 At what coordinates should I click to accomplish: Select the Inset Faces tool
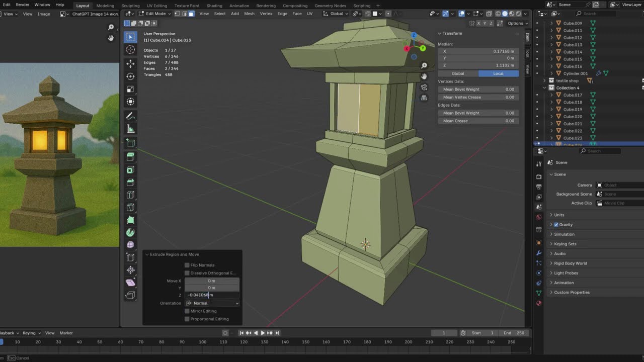coord(130,170)
